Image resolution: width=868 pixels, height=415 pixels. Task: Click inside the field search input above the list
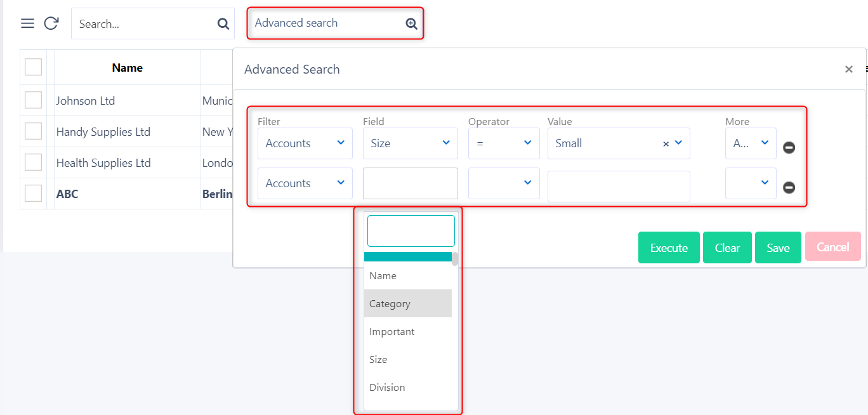tap(411, 230)
